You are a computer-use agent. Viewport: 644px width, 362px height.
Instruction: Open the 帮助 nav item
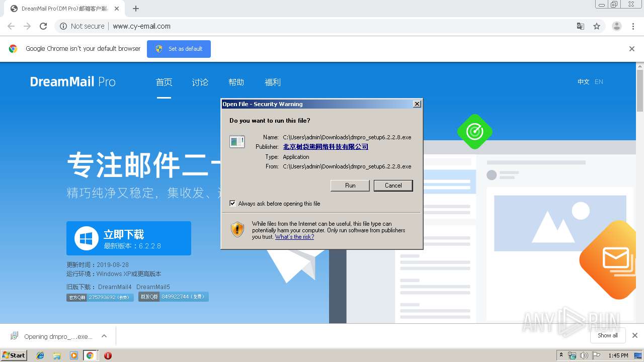pyautogui.click(x=236, y=82)
